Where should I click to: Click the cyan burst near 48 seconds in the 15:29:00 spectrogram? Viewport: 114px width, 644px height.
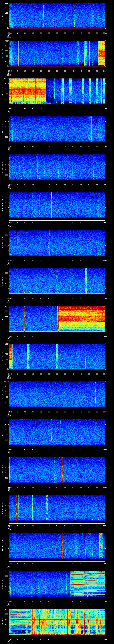86,280
